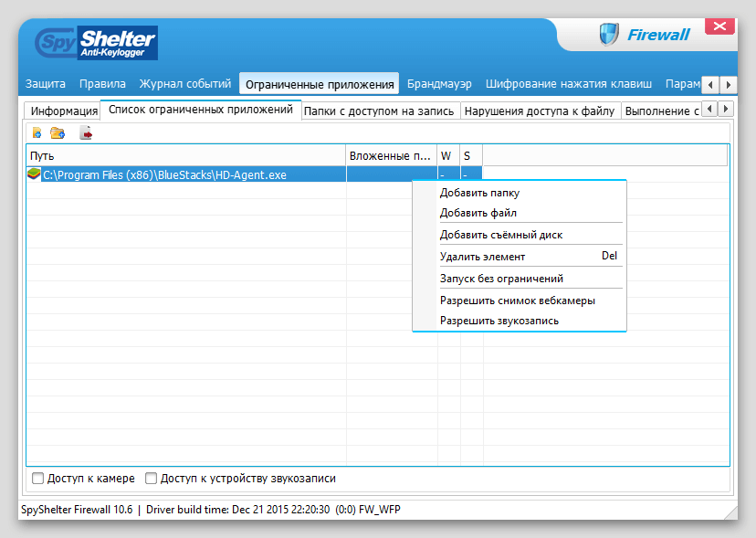
Task: Click the add file toolbar icon
Action: (x=37, y=132)
